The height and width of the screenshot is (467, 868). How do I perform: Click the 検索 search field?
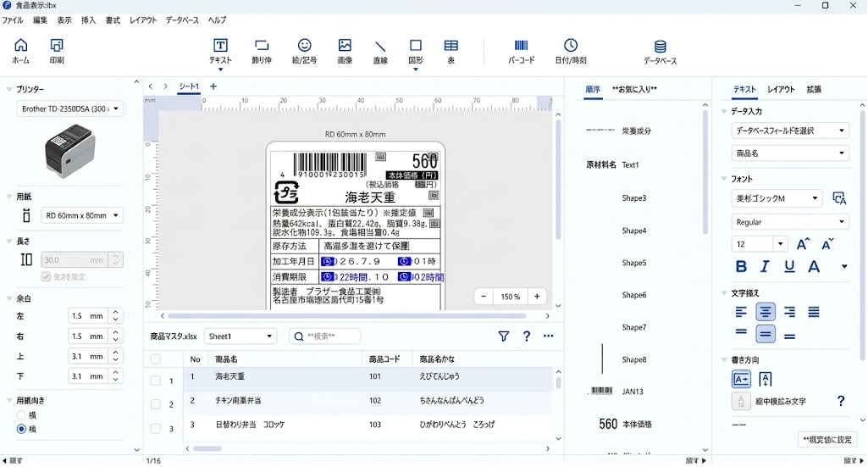click(325, 336)
